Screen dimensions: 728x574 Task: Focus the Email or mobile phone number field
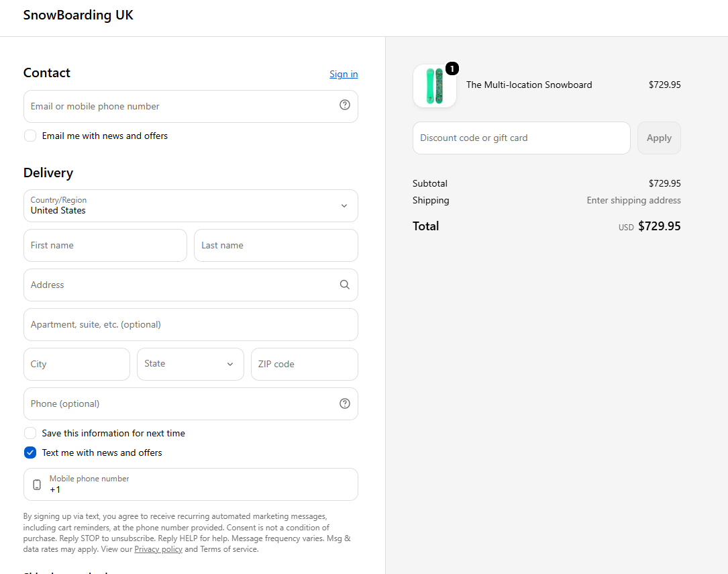coord(191,106)
